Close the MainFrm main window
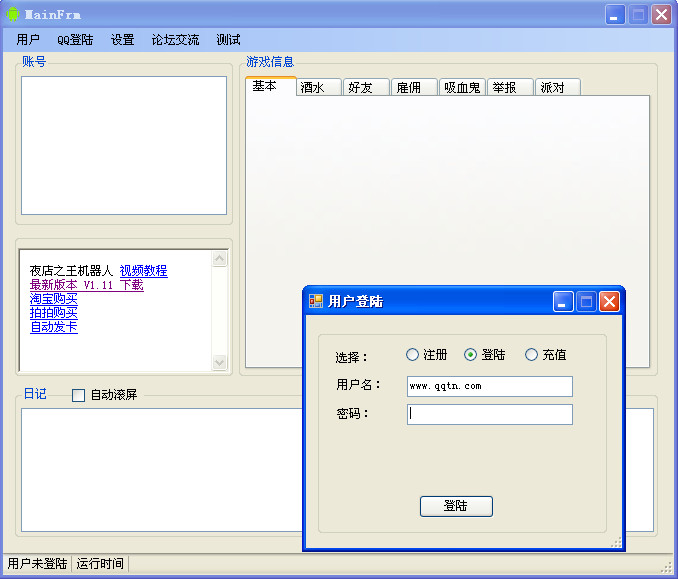The height and width of the screenshot is (579, 678). pos(661,15)
